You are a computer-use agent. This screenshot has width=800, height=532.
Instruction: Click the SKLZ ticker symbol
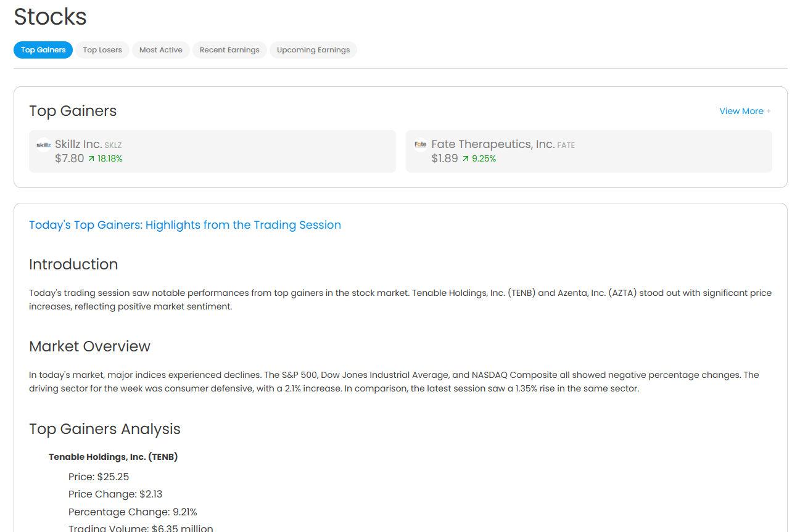(x=113, y=145)
